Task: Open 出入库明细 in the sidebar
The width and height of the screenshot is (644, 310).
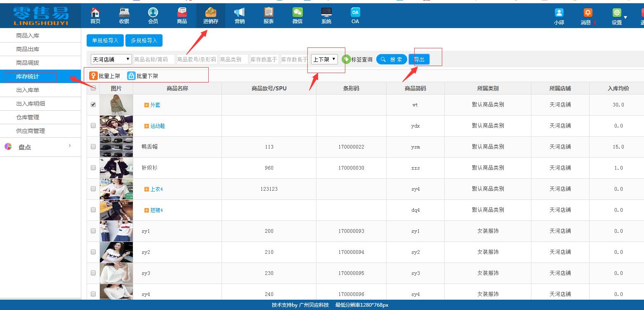Action: click(31, 104)
